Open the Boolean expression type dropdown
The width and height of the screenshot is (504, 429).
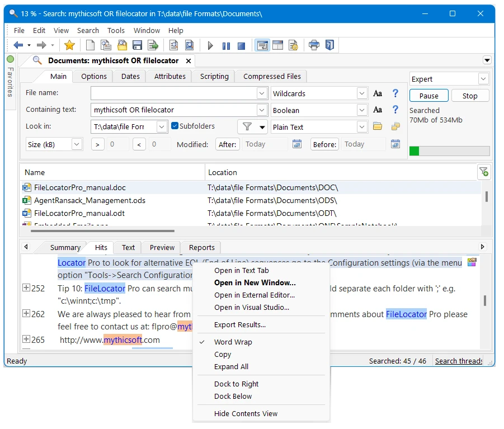[362, 110]
